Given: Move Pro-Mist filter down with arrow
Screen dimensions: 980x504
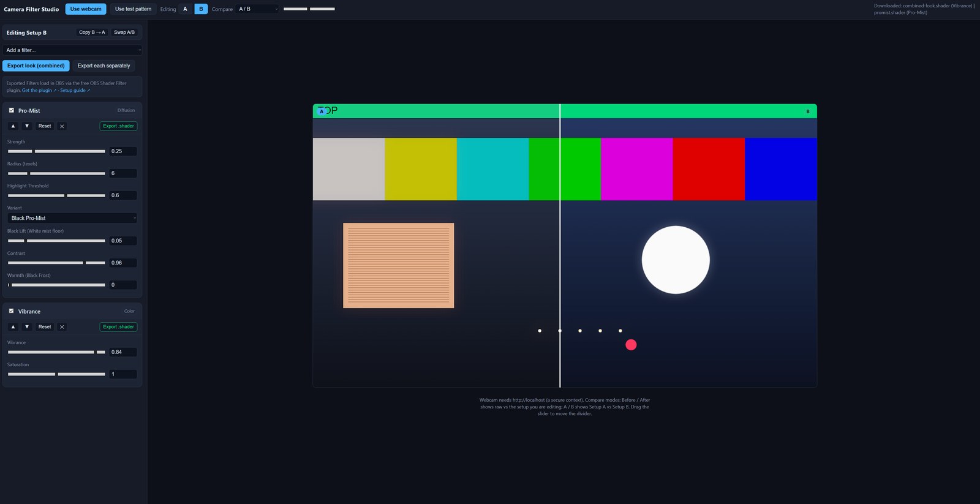Looking at the screenshot, I should 27,126.
